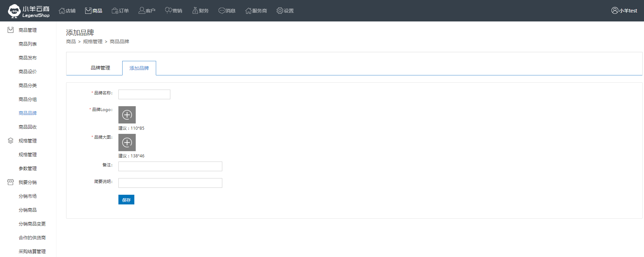Click the 小羊云商 LegendShop logo
The height and width of the screenshot is (257, 644).
pos(29,11)
